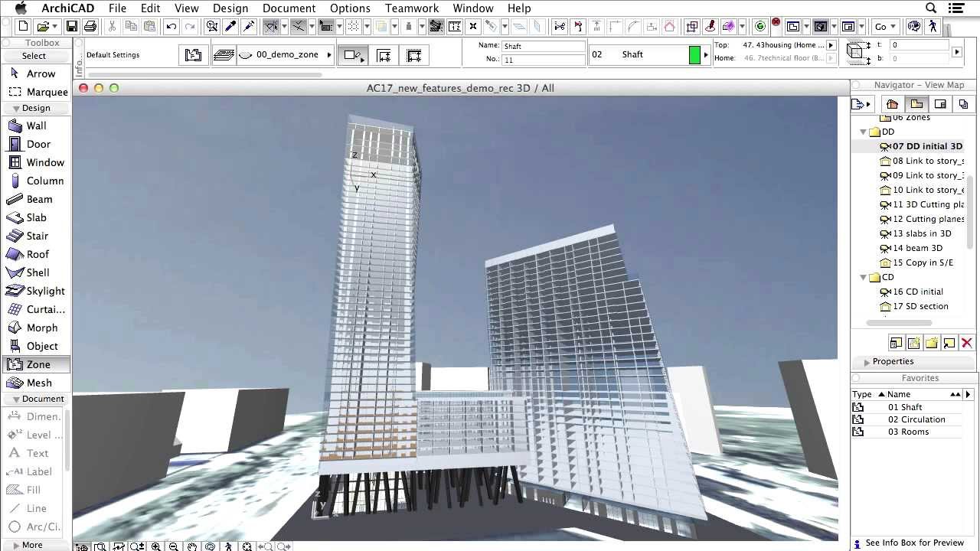This screenshot has width=980, height=551.
Task: Click the Print icon
Action: point(90,27)
